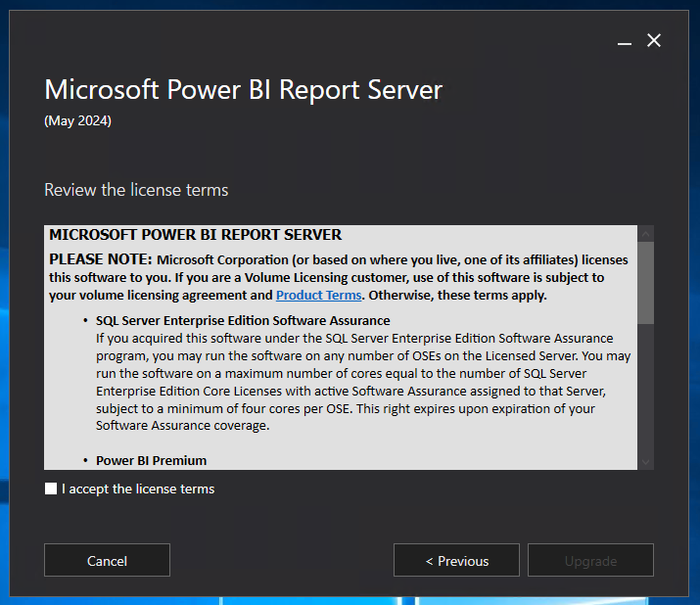Screen dimensions: 700x605
Task: Click the Cancel button
Action: click(x=107, y=560)
